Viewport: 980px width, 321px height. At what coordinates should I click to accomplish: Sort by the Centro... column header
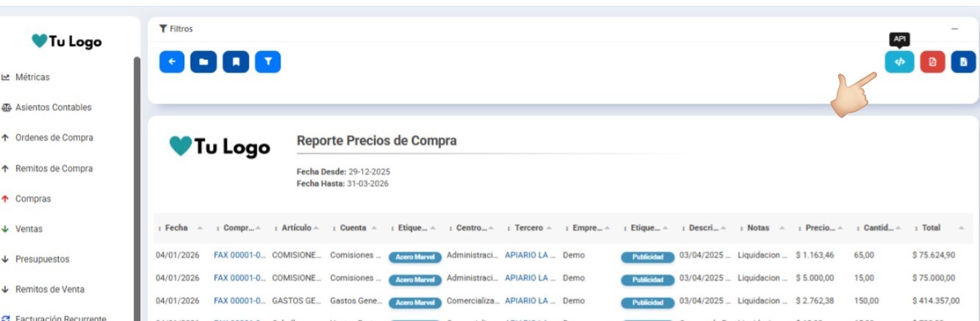[x=472, y=228]
